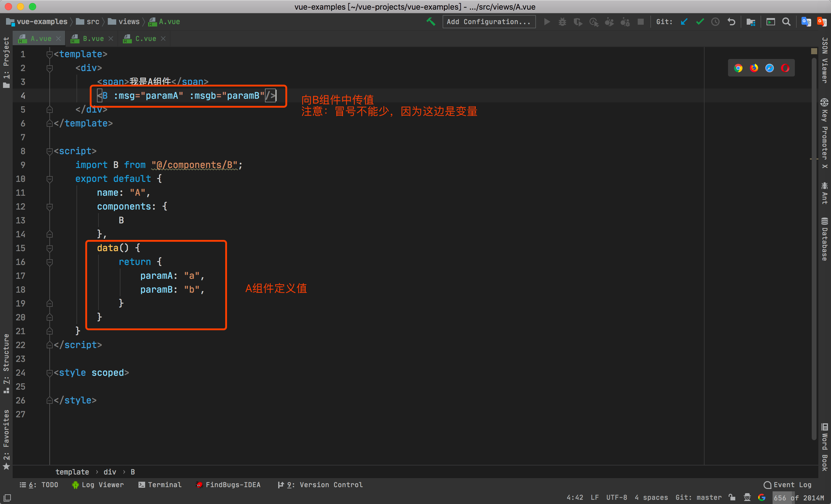
Task: Open Git history clock icon
Action: [715, 22]
